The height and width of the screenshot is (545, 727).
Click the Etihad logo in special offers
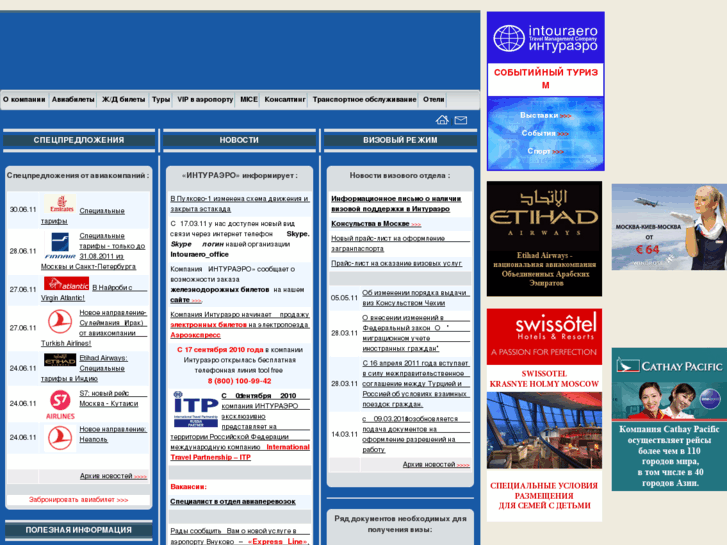[x=60, y=360]
